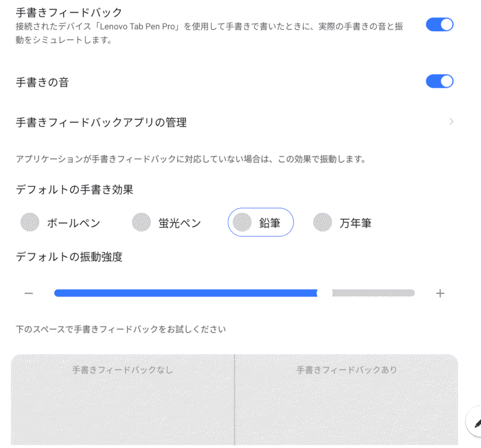The width and height of the screenshot is (481, 448).
Task: Tap the floating pen shortcut icon
Action: pos(475,422)
